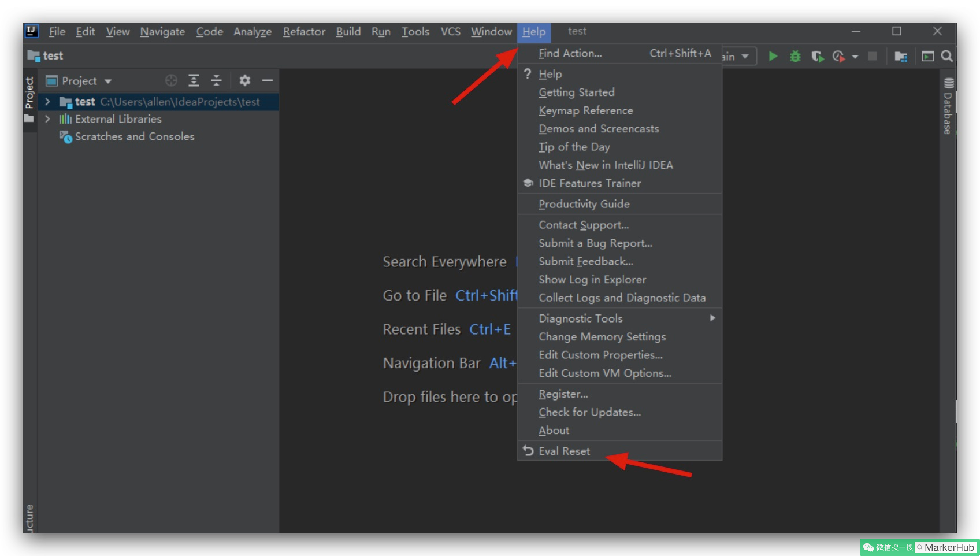This screenshot has width=980, height=556.
Task: Open What's New in IntelliJ IDEA
Action: pos(619,165)
